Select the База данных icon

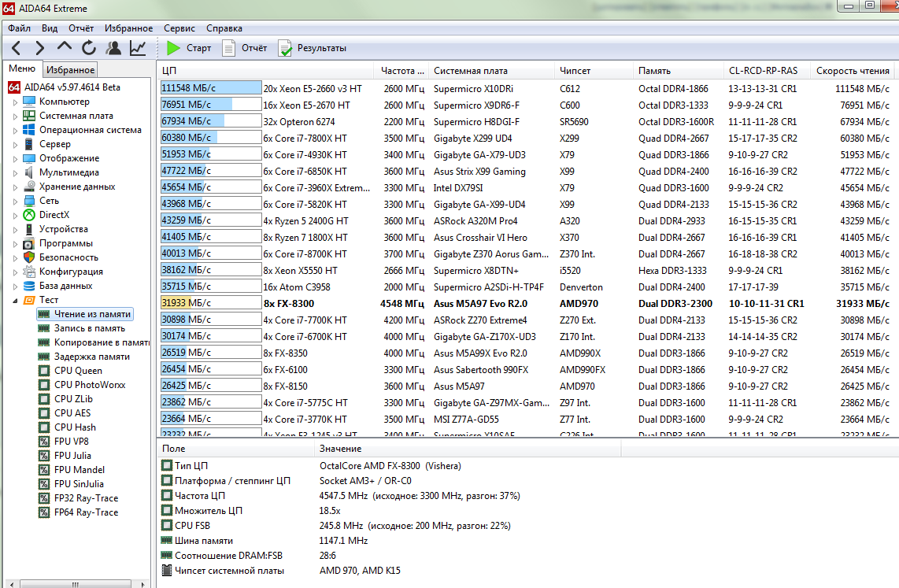[29, 286]
